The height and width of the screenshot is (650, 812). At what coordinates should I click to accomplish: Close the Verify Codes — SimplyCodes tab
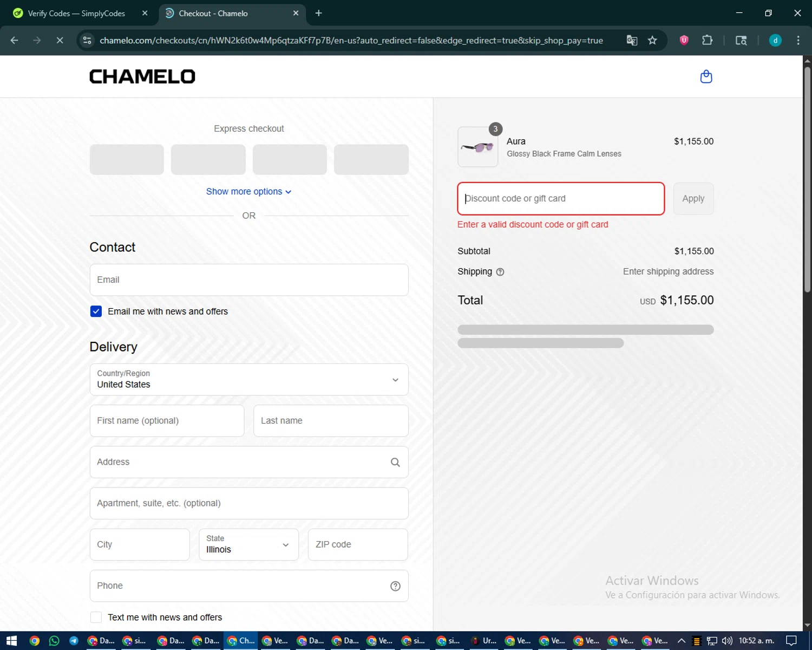(x=145, y=14)
